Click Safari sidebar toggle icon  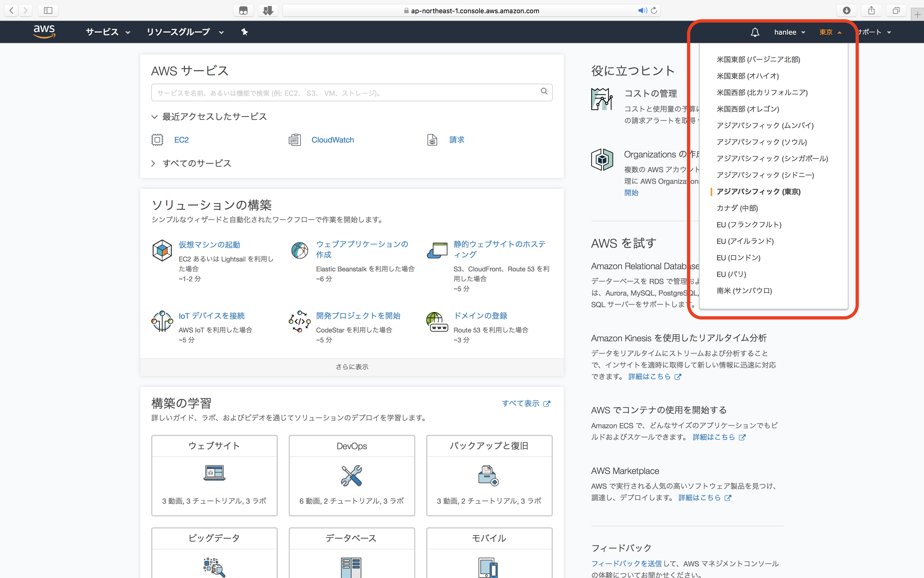click(48, 11)
